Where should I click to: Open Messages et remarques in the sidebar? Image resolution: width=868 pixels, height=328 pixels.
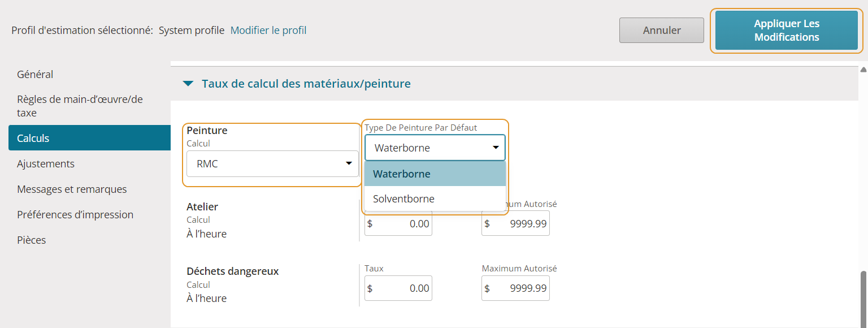pyautogui.click(x=72, y=189)
